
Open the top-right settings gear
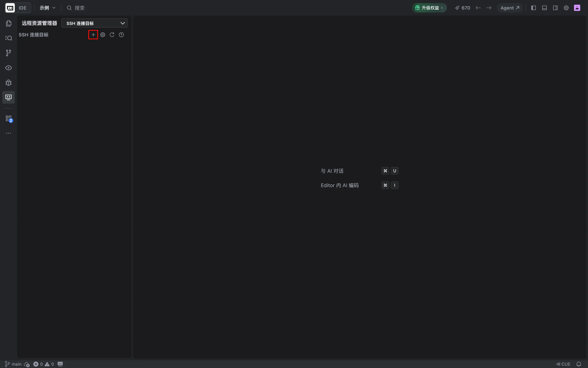[566, 8]
